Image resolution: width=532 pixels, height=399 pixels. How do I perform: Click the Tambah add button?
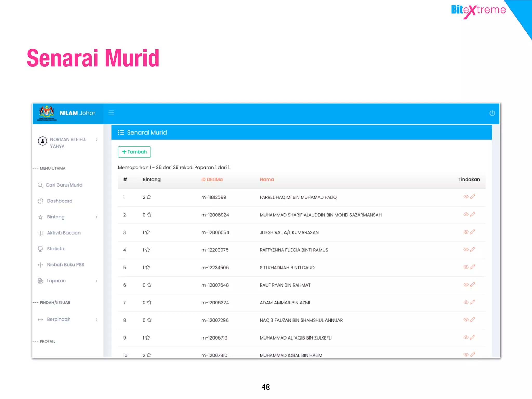pyautogui.click(x=134, y=152)
